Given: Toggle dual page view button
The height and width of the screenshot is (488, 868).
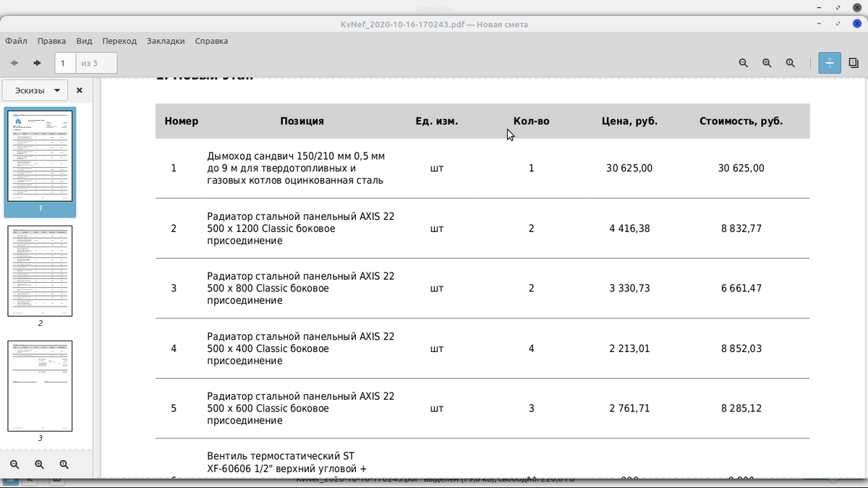Looking at the screenshot, I should pyautogui.click(x=854, y=63).
